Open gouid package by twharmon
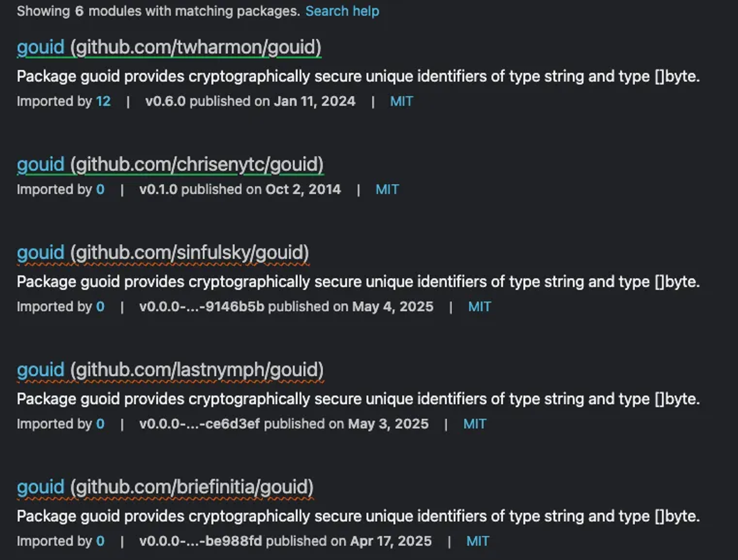This screenshot has width=738, height=560. pyautogui.click(x=169, y=47)
